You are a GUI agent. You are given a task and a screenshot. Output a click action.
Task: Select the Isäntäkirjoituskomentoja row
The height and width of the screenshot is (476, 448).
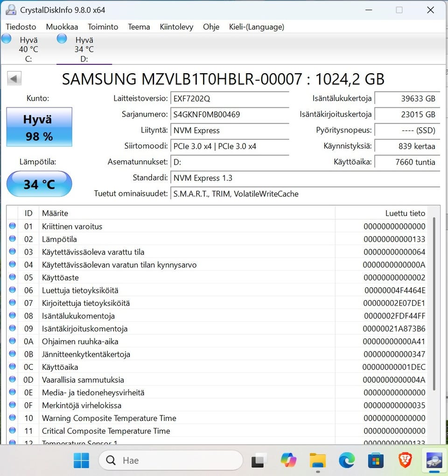pyautogui.click(x=217, y=329)
